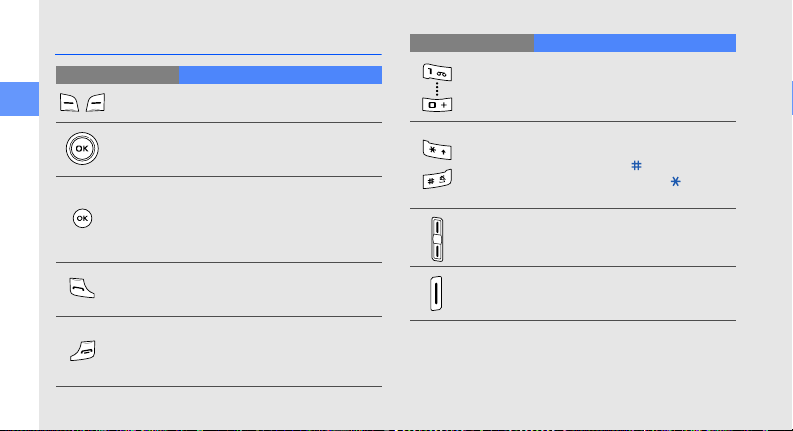Select the end/power key icon
793x431 pixels.
(x=83, y=351)
